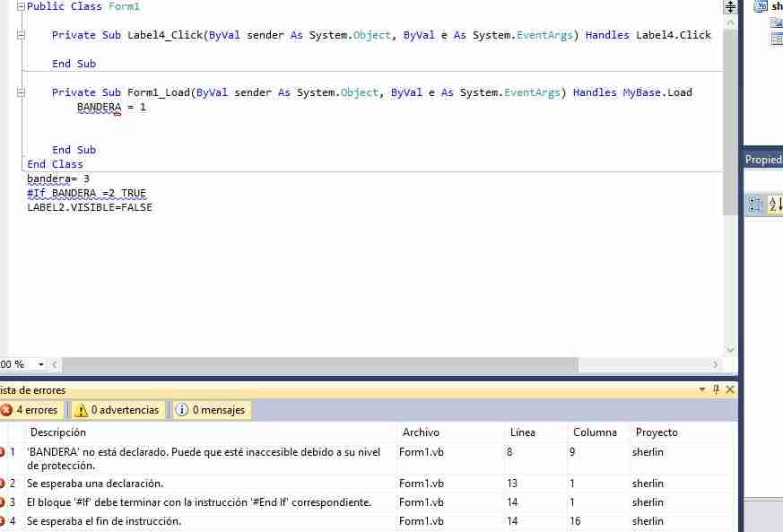Click the underlined BANDERA in Form1_Load
Viewport: 783px width, 532px height.
tap(99, 108)
